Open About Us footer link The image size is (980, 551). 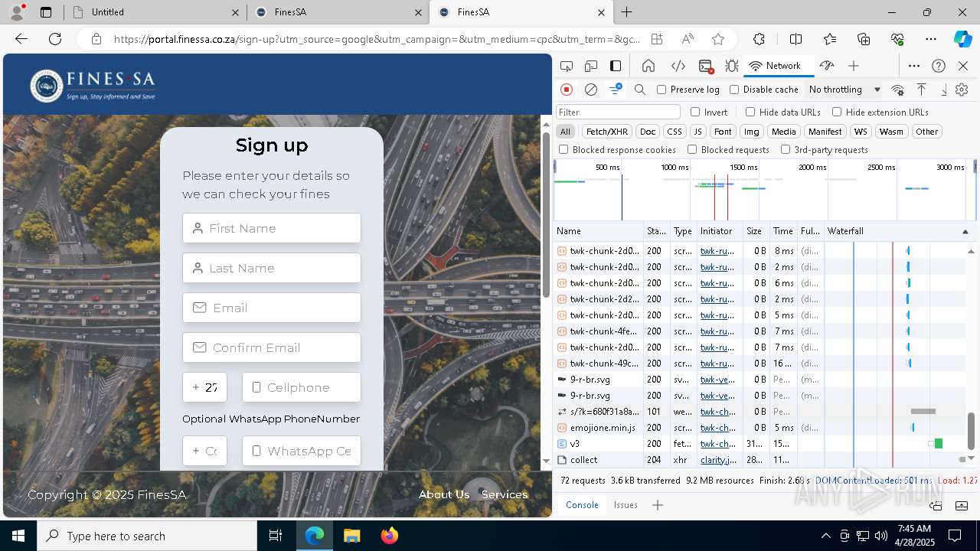tap(444, 494)
